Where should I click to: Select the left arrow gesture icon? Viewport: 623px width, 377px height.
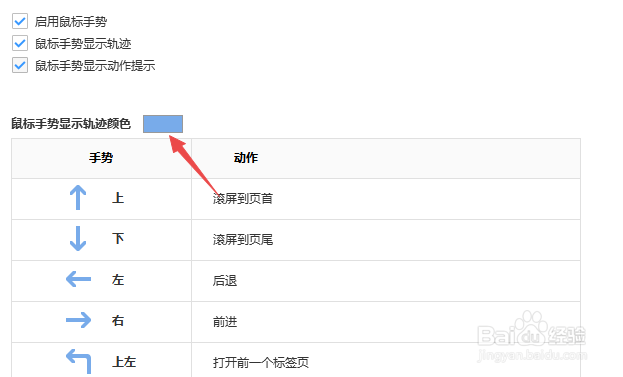78,279
